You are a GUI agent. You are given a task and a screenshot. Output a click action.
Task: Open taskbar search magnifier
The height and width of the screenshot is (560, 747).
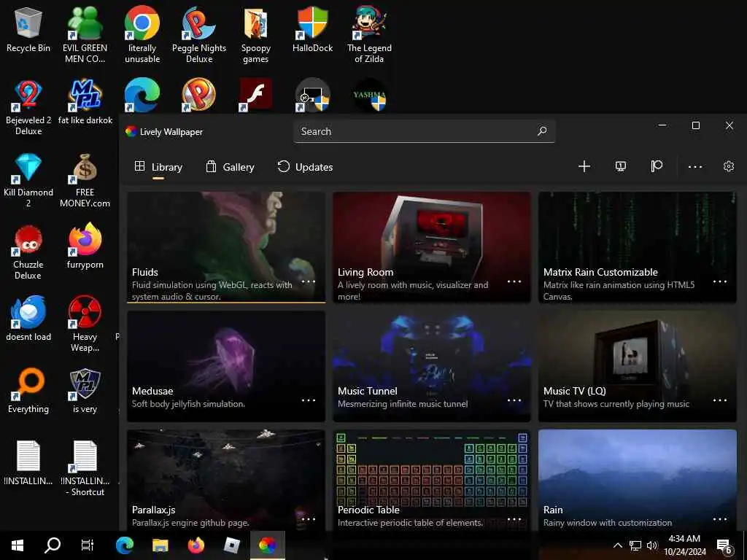click(x=53, y=545)
